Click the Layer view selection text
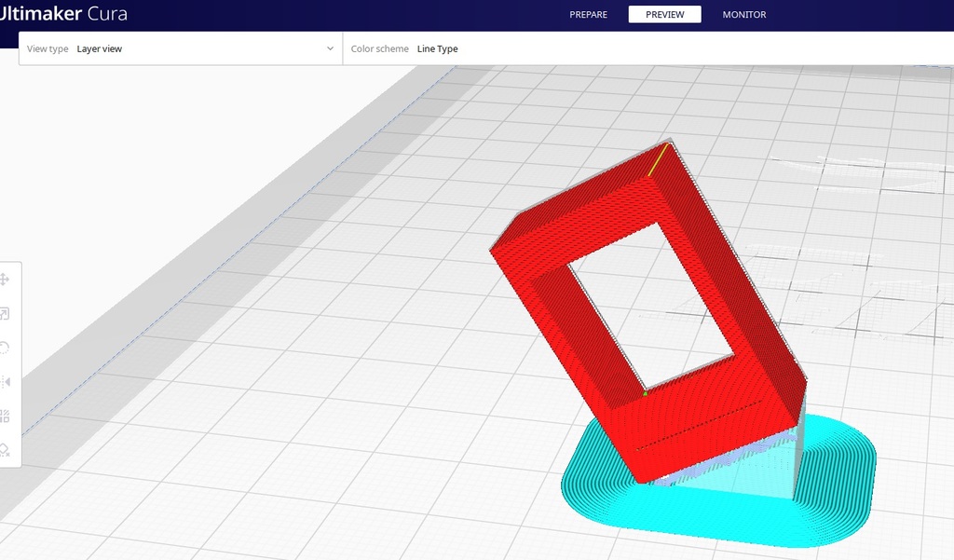Screen dimensions: 954x560 point(100,48)
